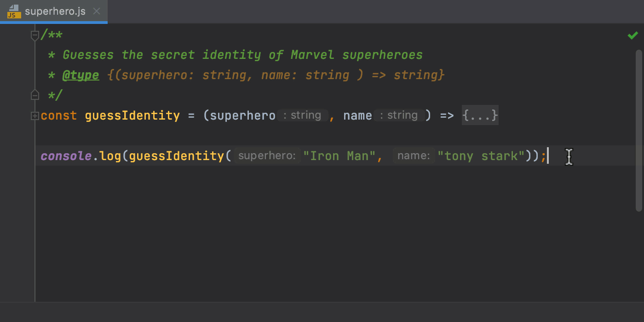Click the fold icon beside the comment's closing line

pos(34,94)
